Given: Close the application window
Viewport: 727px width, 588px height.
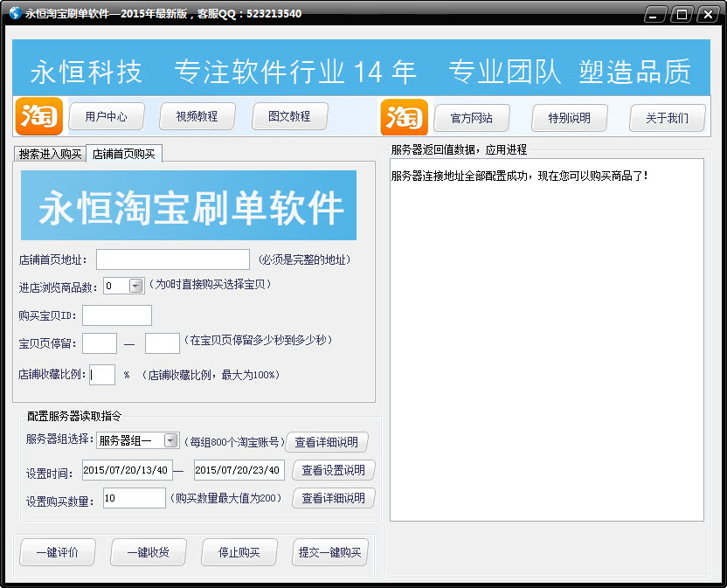Looking at the screenshot, I should pos(708,14).
